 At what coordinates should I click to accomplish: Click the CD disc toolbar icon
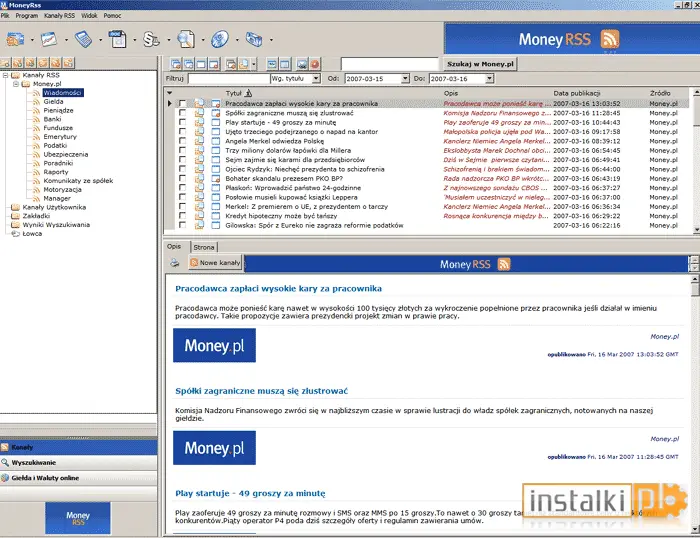point(220,39)
